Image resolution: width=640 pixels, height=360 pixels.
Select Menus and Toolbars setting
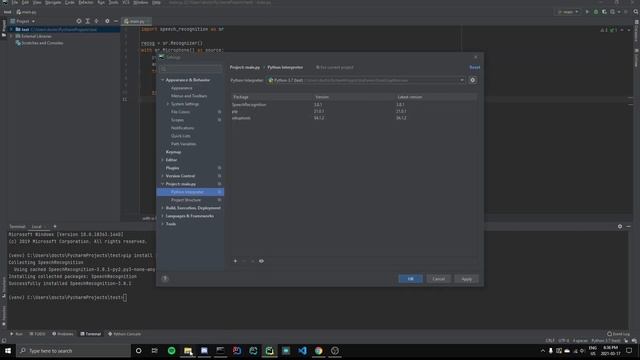(189, 96)
